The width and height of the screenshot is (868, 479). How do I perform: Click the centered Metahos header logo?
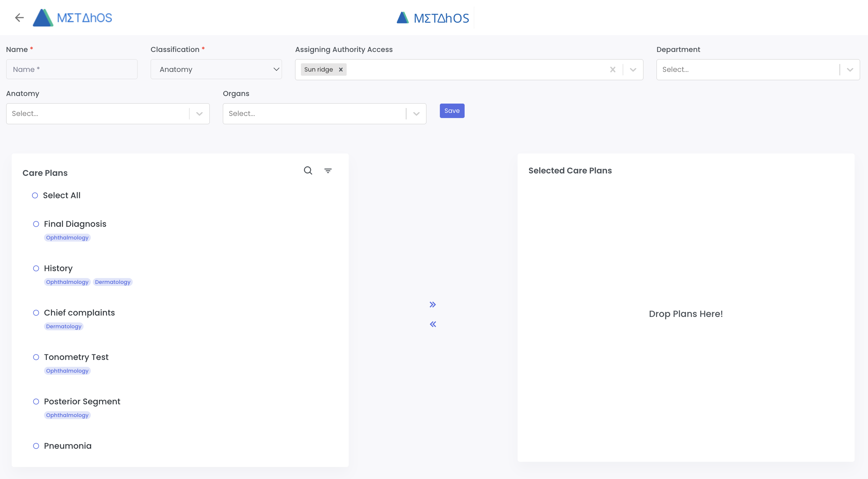point(433,18)
